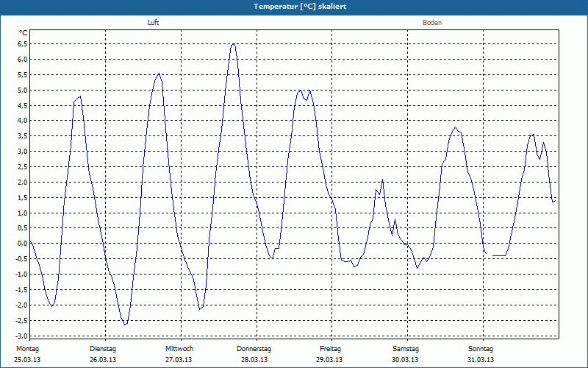Click the lowest curve minimum near -2,6 on Tuesday
The width and height of the screenshot is (588, 368).
[x=125, y=324]
